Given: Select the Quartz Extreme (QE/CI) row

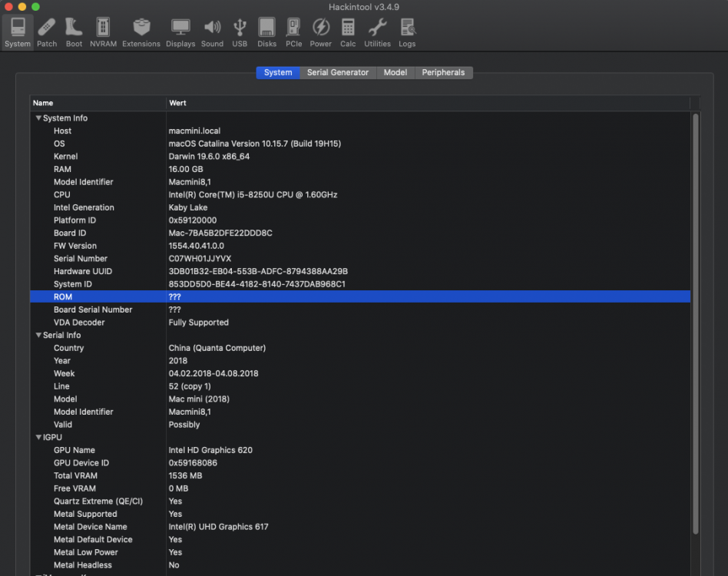Looking at the screenshot, I should coord(360,502).
